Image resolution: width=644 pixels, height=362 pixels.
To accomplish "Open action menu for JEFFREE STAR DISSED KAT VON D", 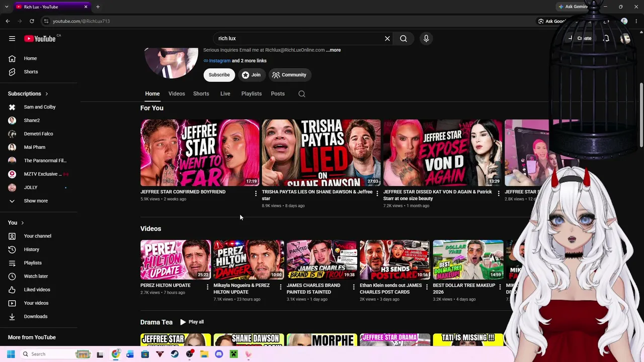I will tap(499, 193).
